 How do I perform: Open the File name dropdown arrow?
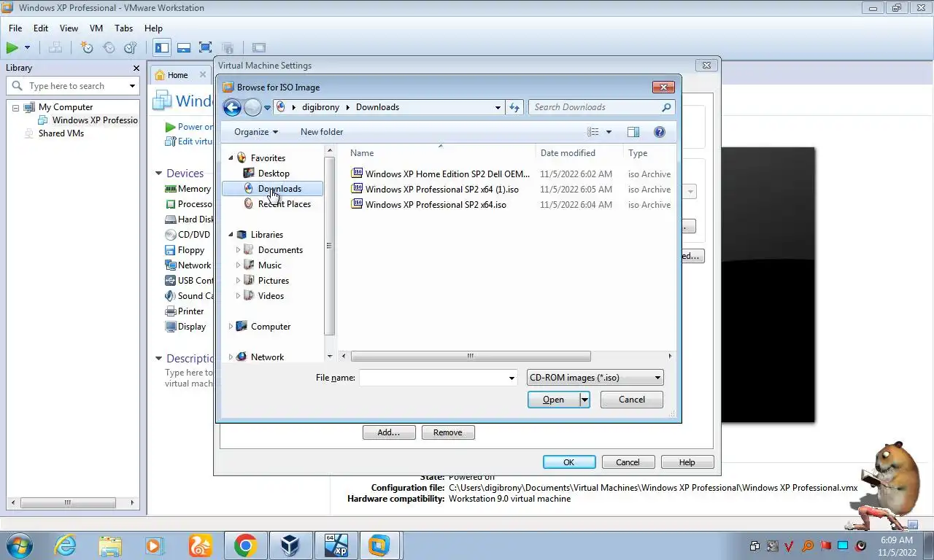click(x=512, y=378)
